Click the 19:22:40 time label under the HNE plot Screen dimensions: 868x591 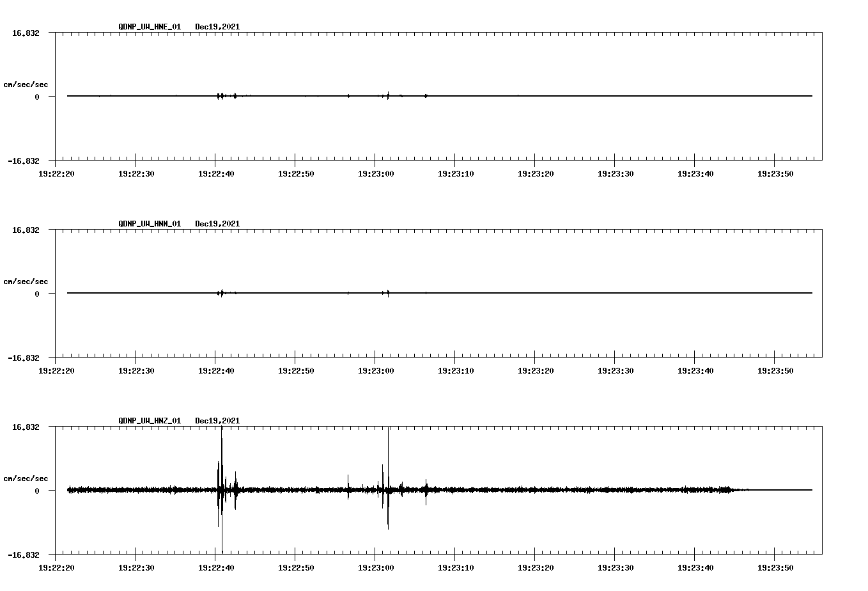tap(216, 173)
